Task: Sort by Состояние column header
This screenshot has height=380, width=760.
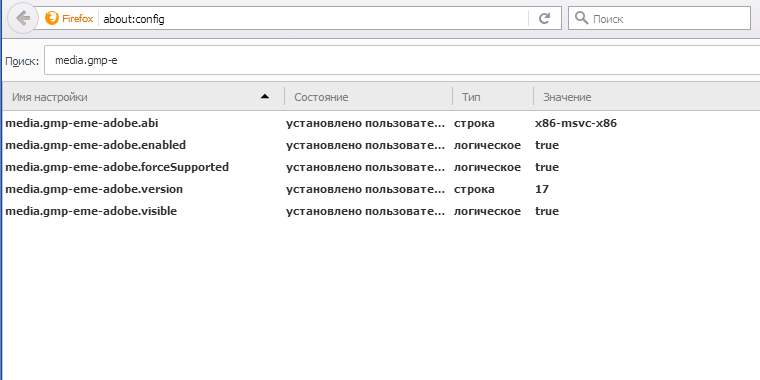Action: point(368,97)
